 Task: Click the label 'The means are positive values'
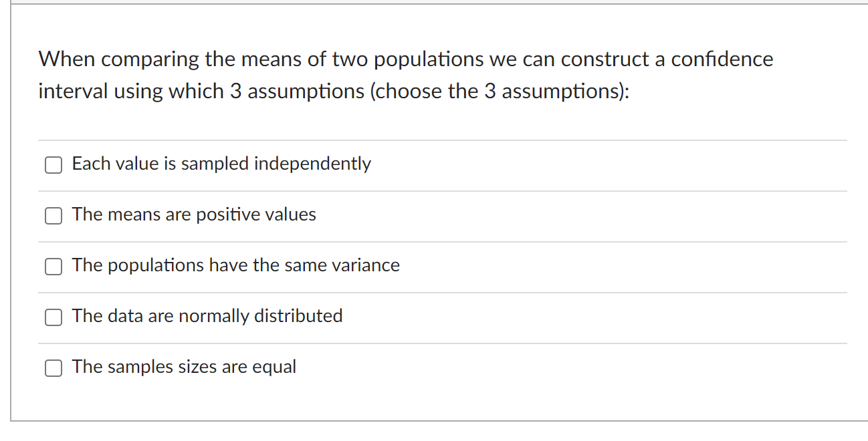click(x=194, y=214)
